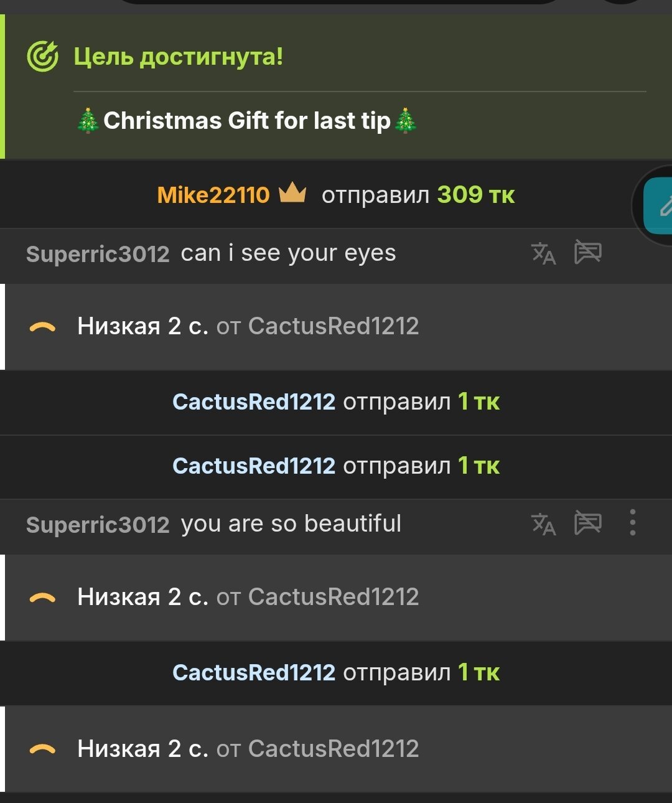Open Superric3012 profile from "can i see your eyes"
672x803 pixels.
(x=98, y=254)
